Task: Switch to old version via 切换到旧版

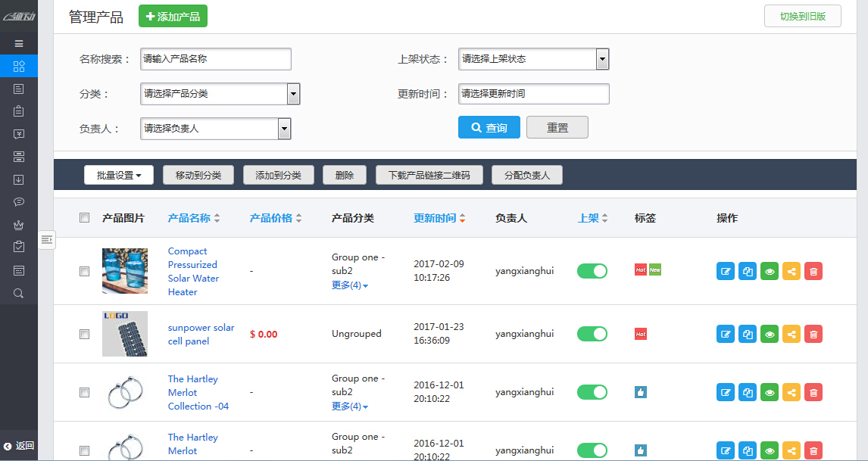Action: pyautogui.click(x=802, y=15)
